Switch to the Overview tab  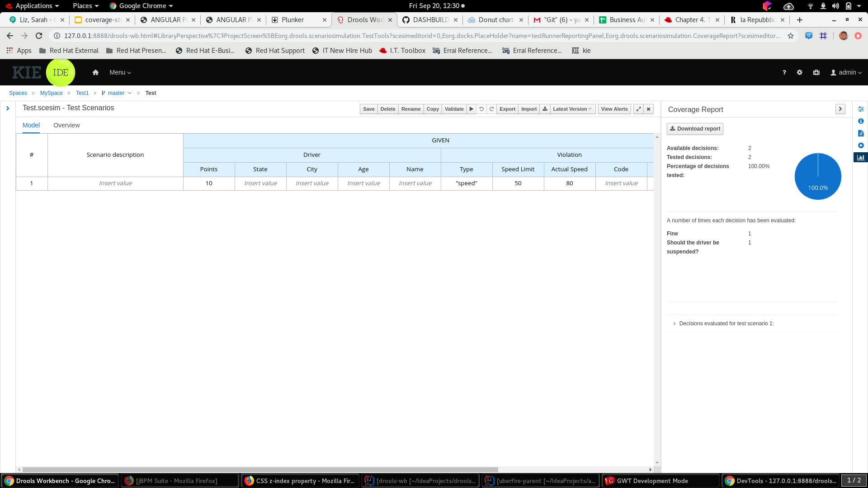(x=66, y=125)
